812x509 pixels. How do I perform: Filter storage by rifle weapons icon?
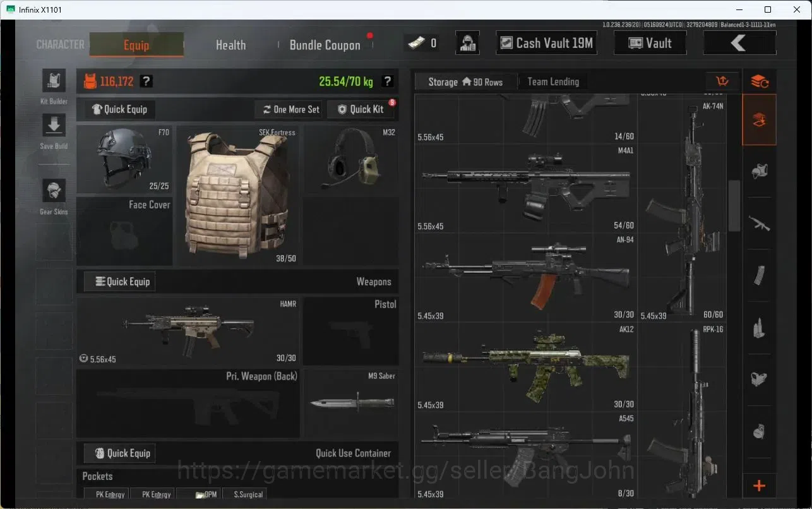[x=759, y=223]
